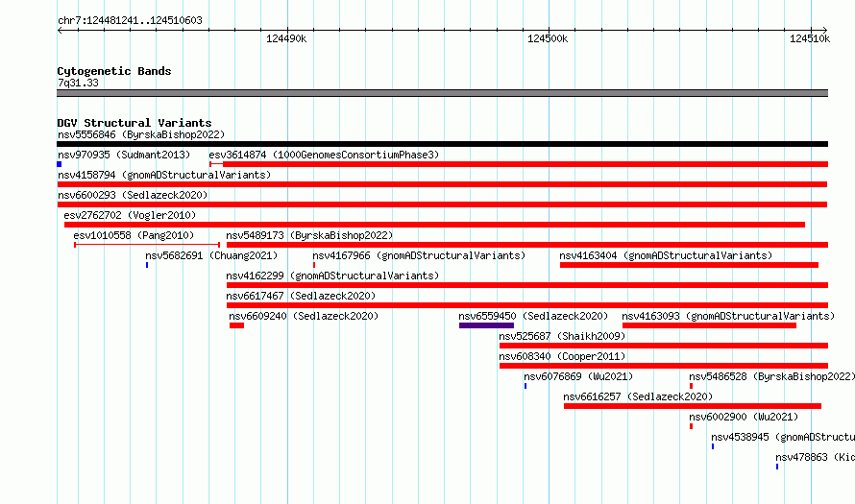The height and width of the screenshot is (504, 855).
Task: Click the red nsv6002900 variant tick
Action: point(692,426)
